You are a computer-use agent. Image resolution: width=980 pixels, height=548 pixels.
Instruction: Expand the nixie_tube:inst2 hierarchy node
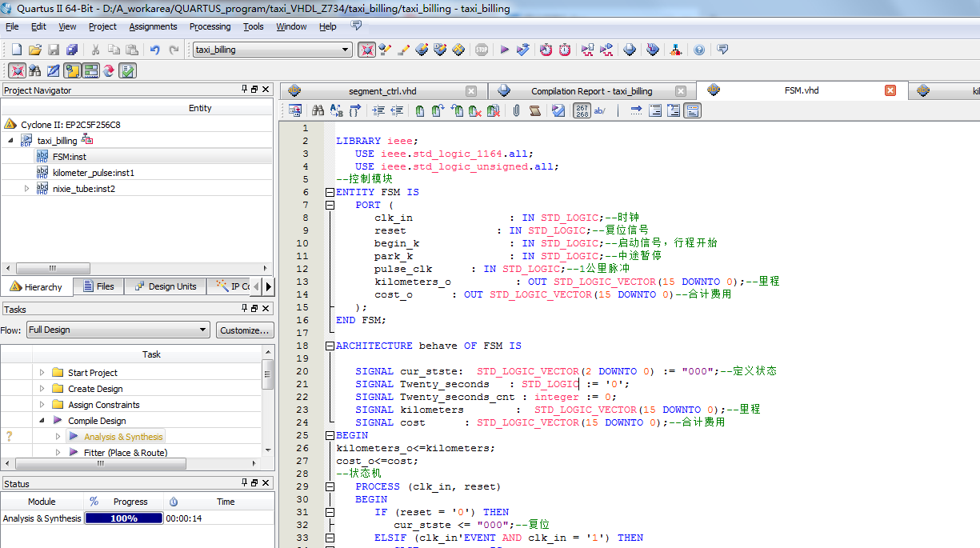26,189
